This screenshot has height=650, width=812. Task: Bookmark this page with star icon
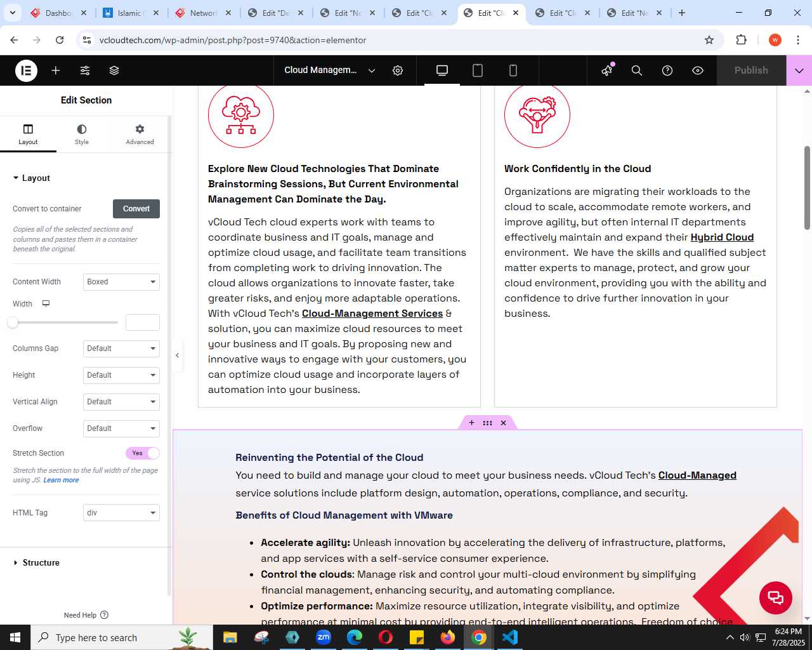click(x=709, y=40)
